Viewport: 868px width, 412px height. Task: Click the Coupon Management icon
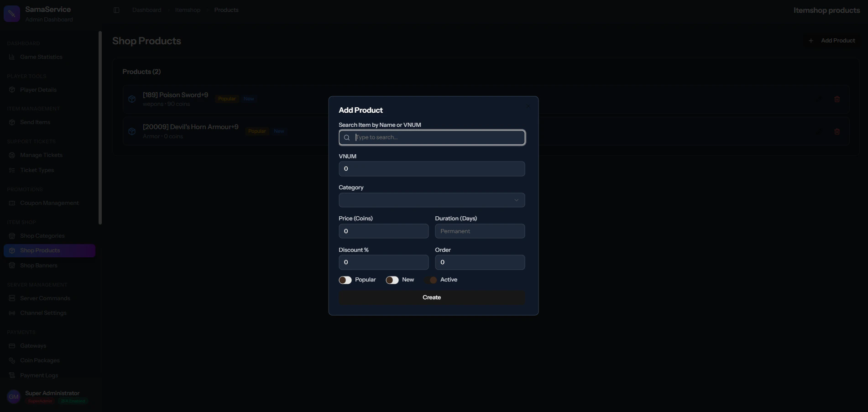click(12, 203)
